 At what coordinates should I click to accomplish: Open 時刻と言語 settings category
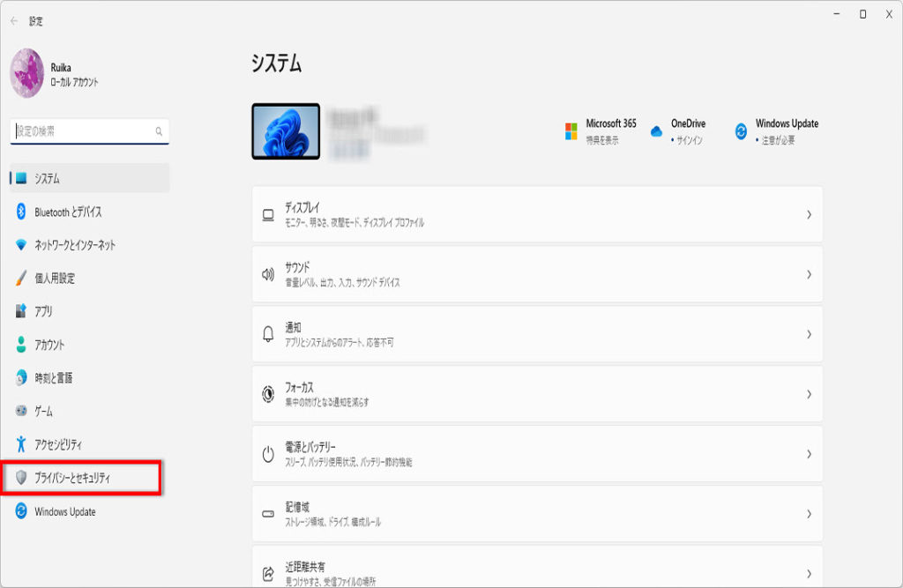[x=53, y=378]
